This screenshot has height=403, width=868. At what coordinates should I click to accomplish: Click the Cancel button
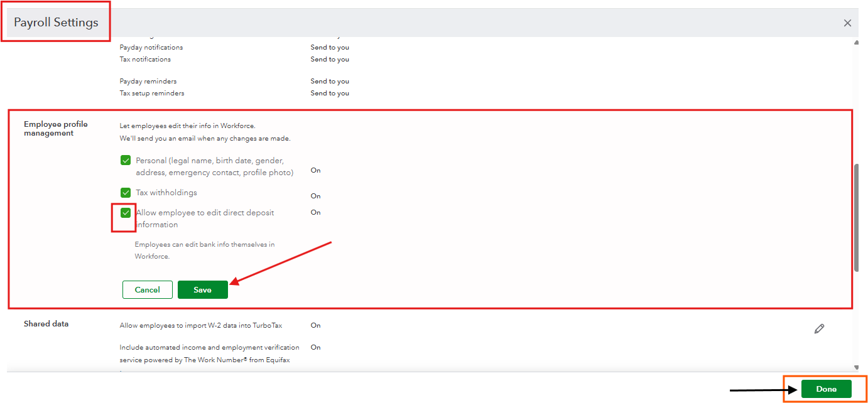click(148, 289)
